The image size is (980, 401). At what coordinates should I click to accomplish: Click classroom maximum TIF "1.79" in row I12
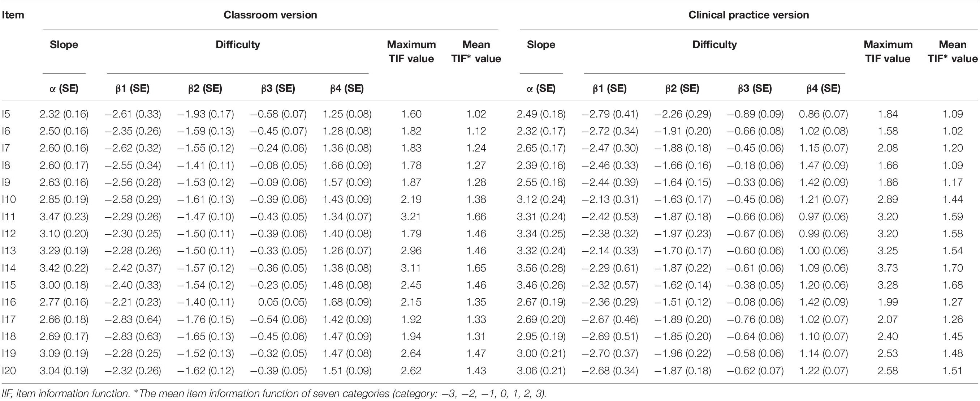(x=411, y=234)
